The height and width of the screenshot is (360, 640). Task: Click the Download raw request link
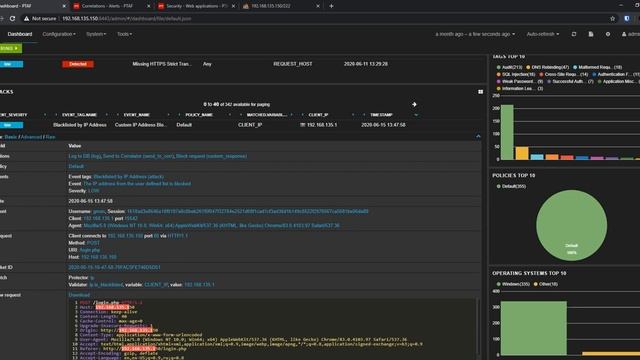click(79, 295)
